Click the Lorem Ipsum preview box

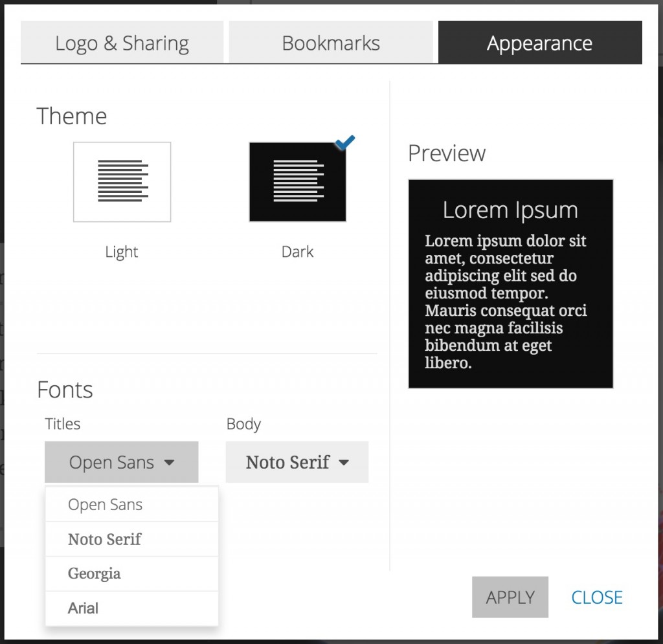tap(510, 304)
